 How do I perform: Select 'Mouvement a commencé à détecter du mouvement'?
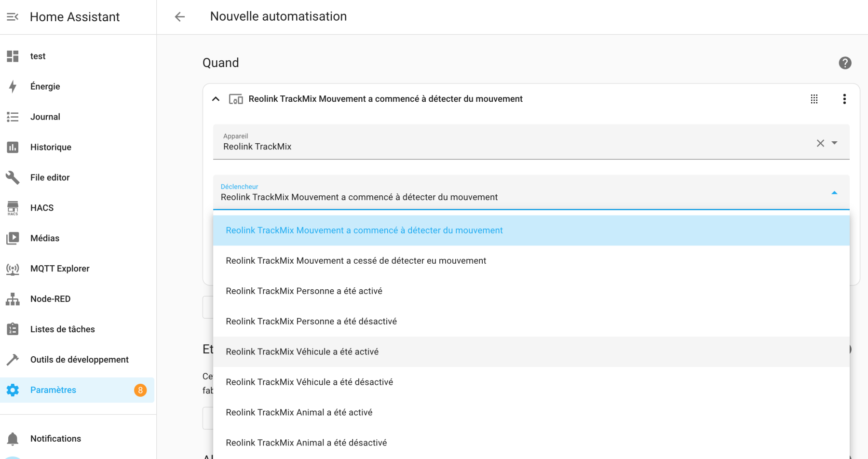click(x=531, y=230)
